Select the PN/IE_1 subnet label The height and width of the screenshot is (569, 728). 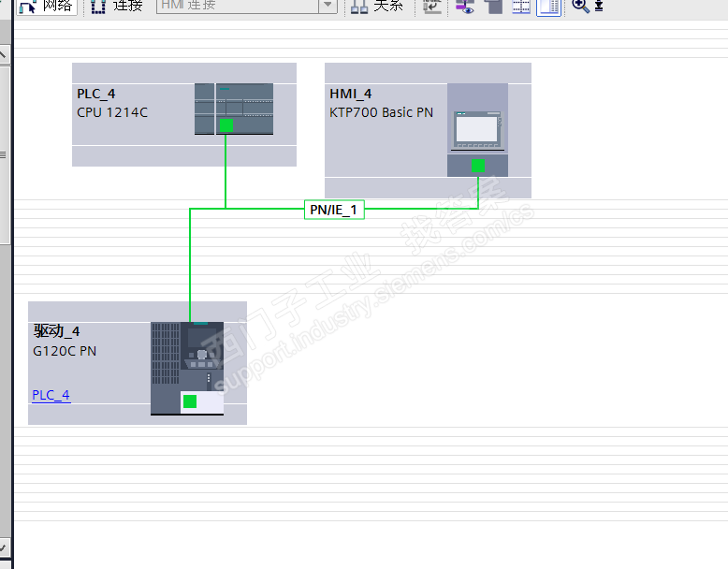334,210
